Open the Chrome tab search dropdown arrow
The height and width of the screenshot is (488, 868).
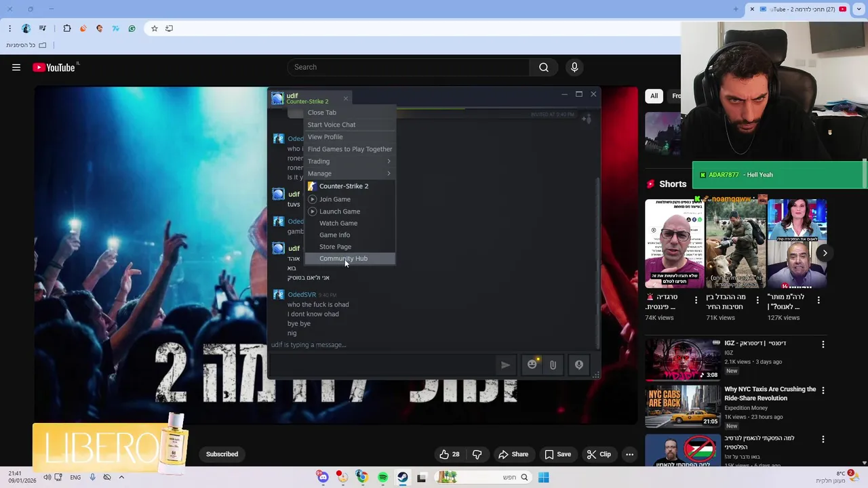(x=859, y=9)
